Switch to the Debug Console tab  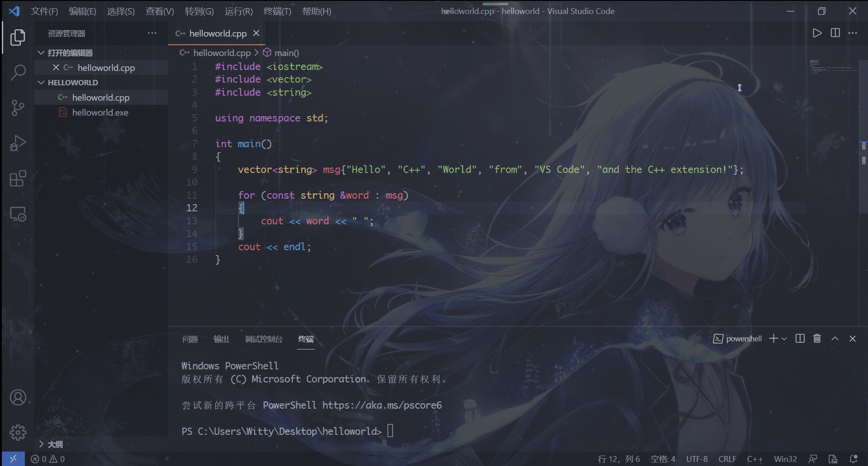pos(264,339)
